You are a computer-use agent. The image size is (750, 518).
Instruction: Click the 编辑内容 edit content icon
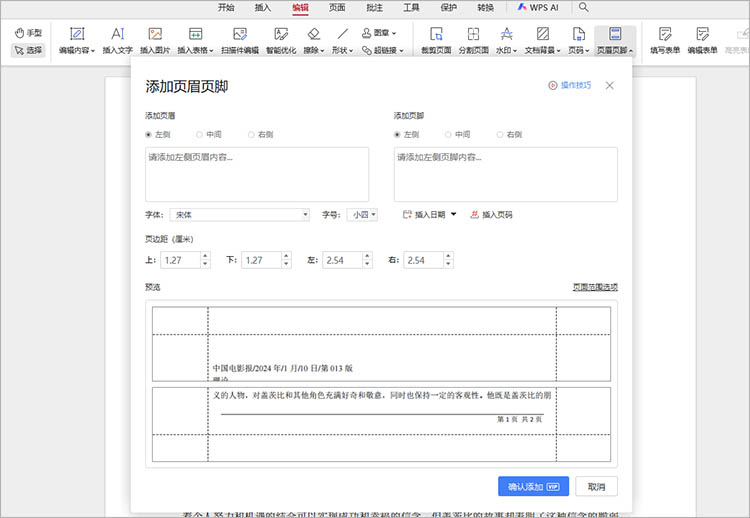pos(77,35)
